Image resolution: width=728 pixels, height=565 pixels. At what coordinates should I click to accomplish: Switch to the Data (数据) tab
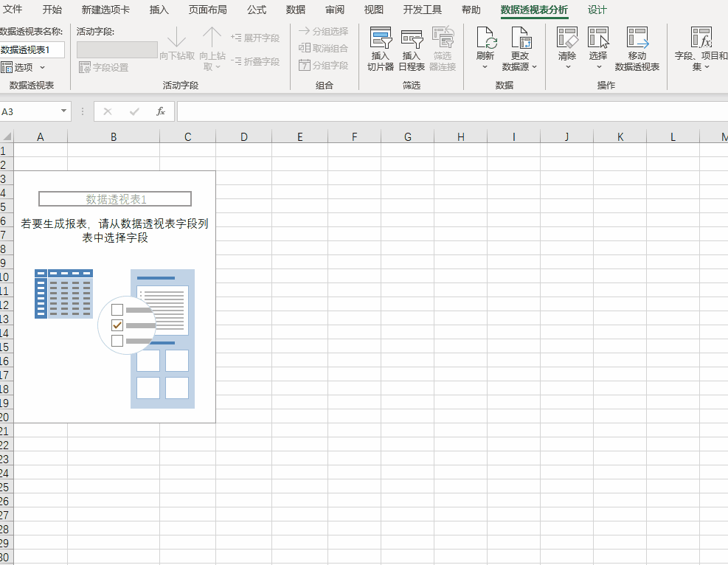tap(296, 10)
